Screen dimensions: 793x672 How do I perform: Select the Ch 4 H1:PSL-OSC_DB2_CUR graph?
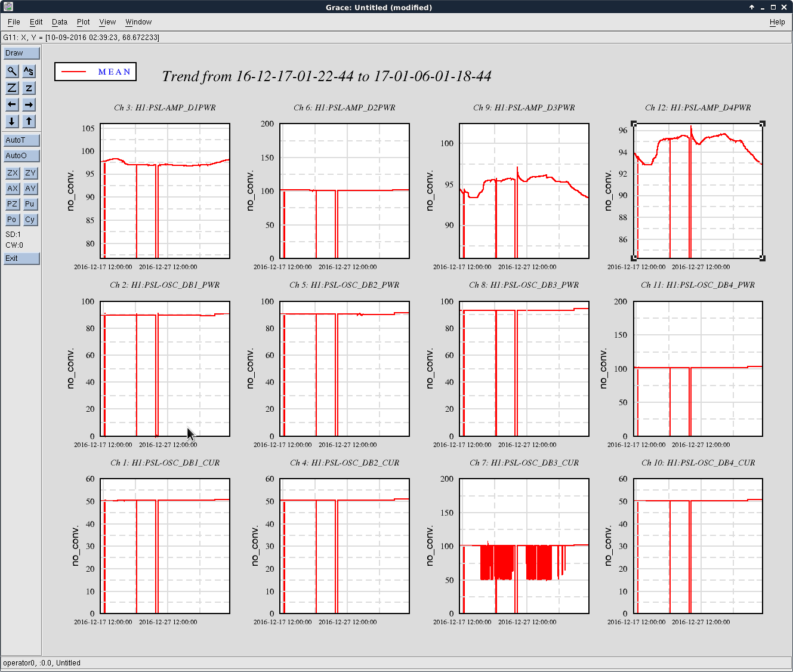pyautogui.click(x=345, y=546)
